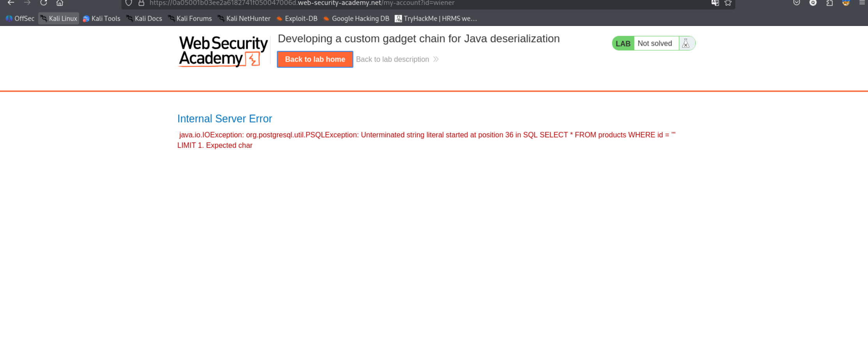The image size is (868, 355).
Task: Click the browser forward arrow
Action: click(27, 3)
